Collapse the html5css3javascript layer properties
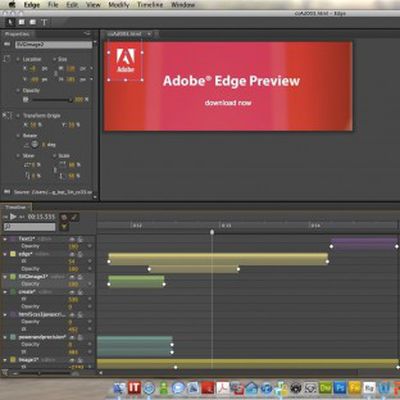The height and width of the screenshot is (400, 400). (5, 314)
